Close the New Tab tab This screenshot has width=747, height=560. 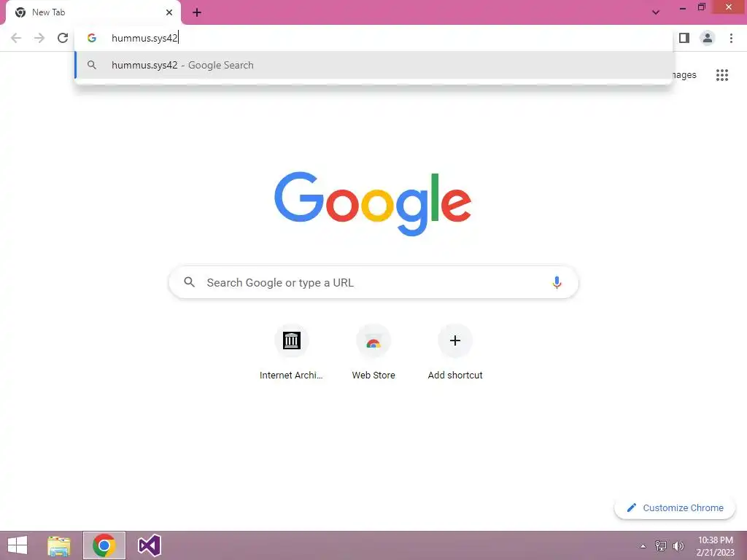[169, 12]
